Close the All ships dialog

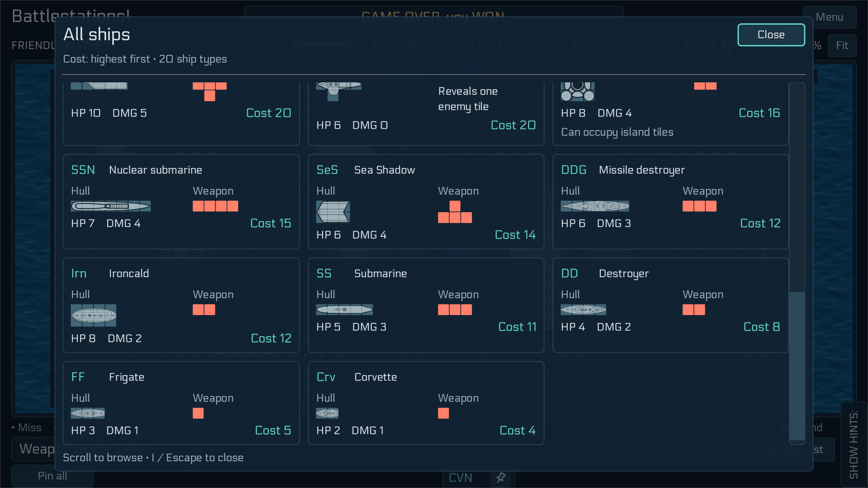click(x=771, y=35)
